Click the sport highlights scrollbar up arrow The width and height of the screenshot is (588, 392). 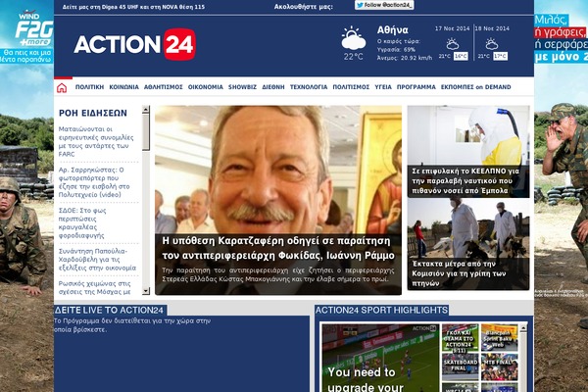click(523, 328)
